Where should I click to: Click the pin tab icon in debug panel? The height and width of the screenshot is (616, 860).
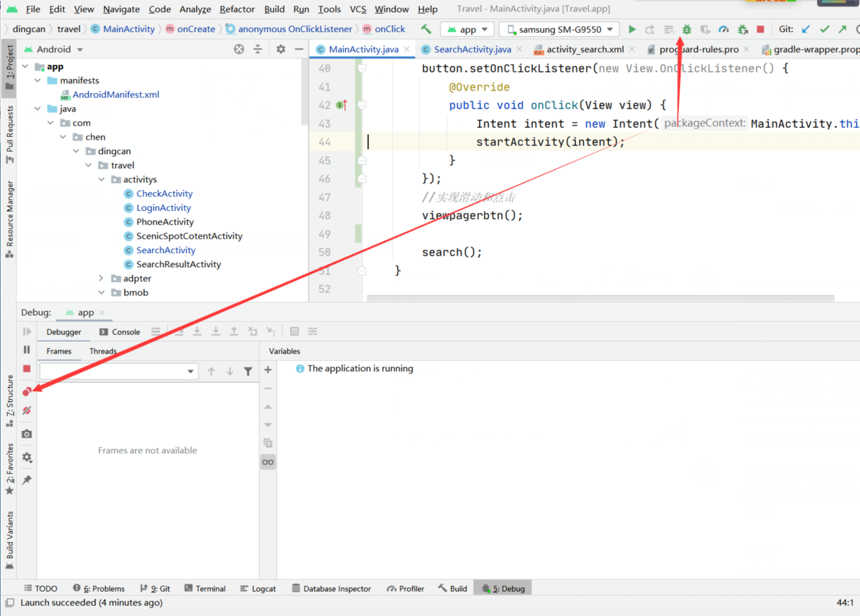click(x=26, y=480)
